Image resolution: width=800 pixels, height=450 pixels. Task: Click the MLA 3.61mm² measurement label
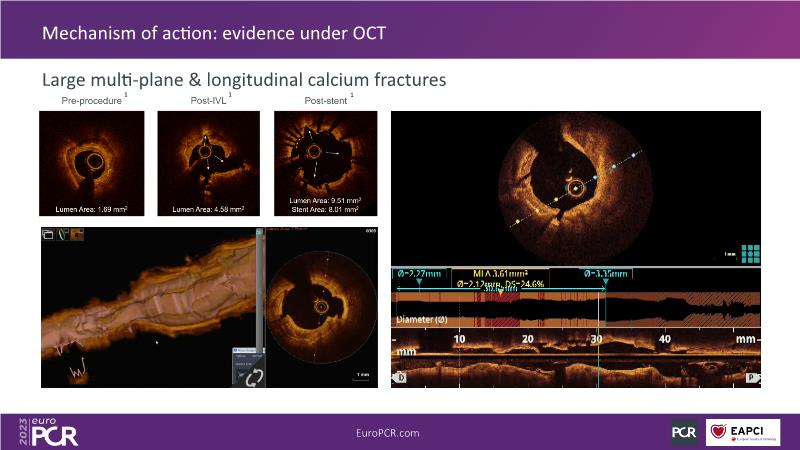tap(490, 272)
